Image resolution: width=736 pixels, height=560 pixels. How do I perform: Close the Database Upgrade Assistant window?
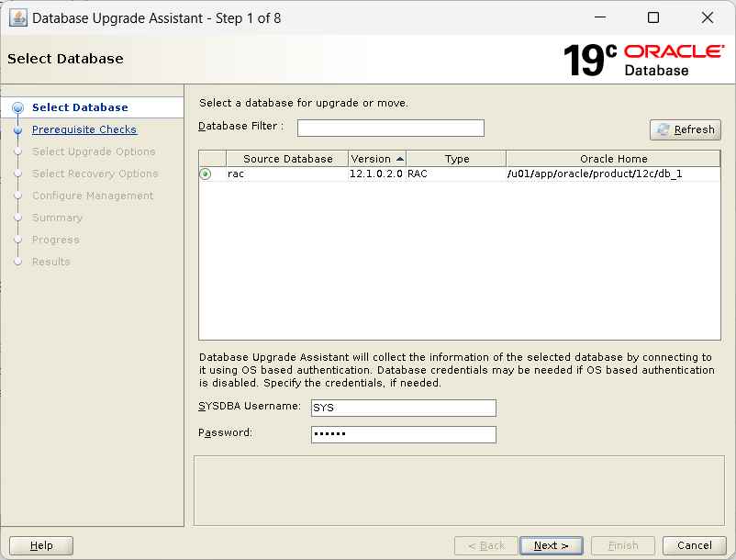tap(708, 17)
